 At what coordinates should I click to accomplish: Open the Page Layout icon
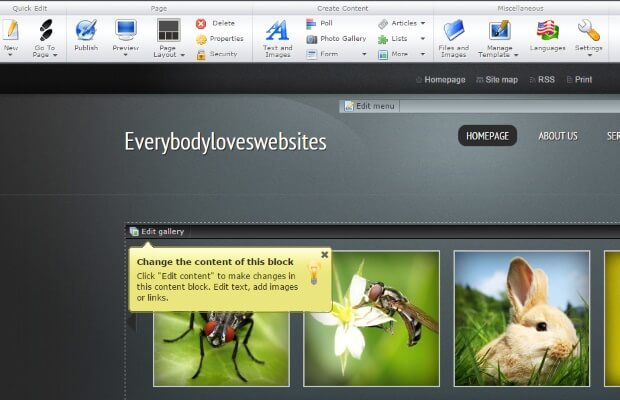(169, 30)
